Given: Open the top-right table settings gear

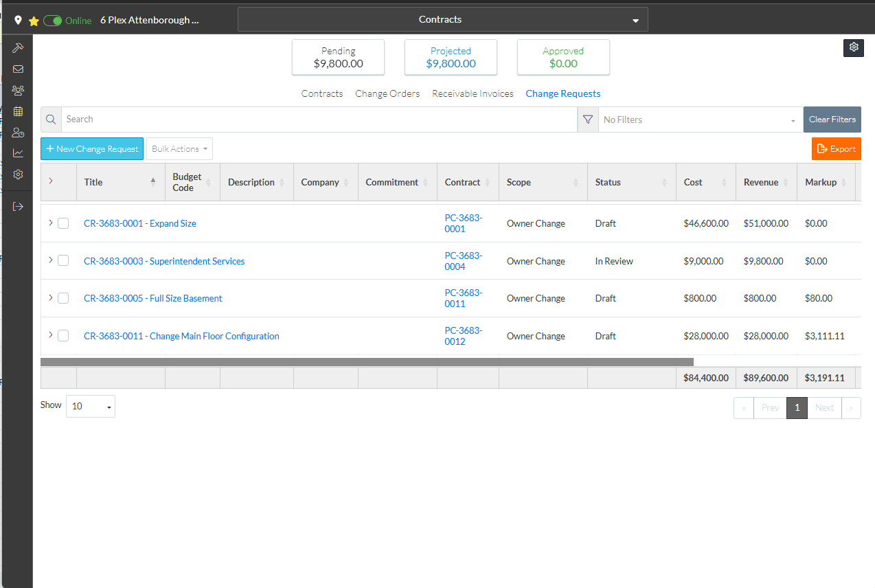Looking at the screenshot, I should click(854, 47).
